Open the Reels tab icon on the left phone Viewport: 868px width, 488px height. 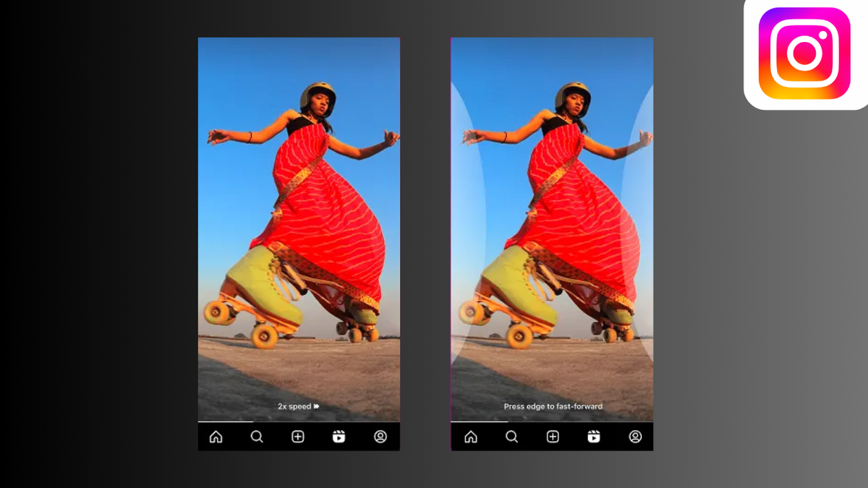(x=339, y=437)
